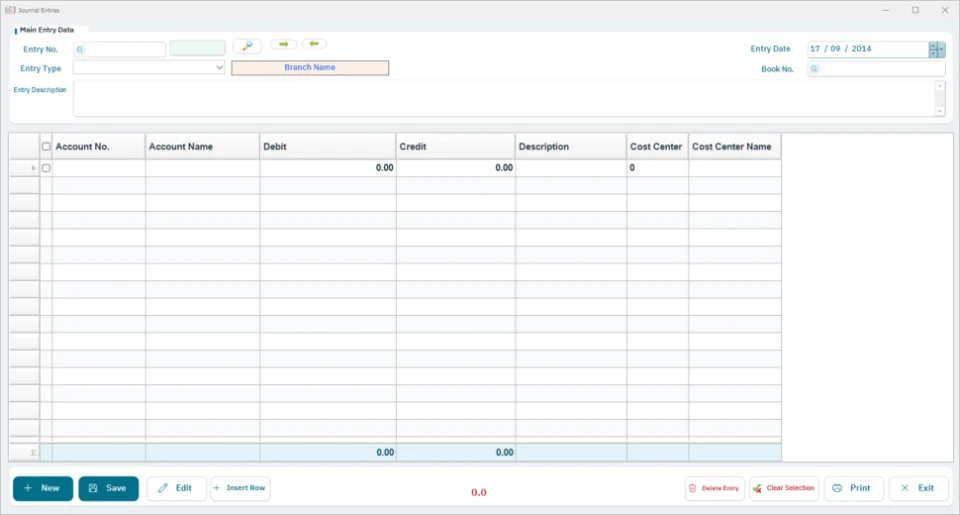Click the Credit column header

click(456, 146)
